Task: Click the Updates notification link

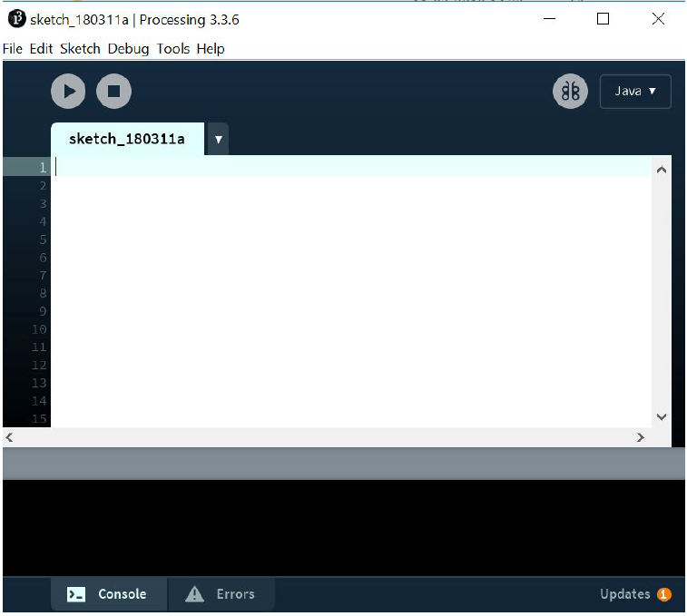Action: (624, 594)
